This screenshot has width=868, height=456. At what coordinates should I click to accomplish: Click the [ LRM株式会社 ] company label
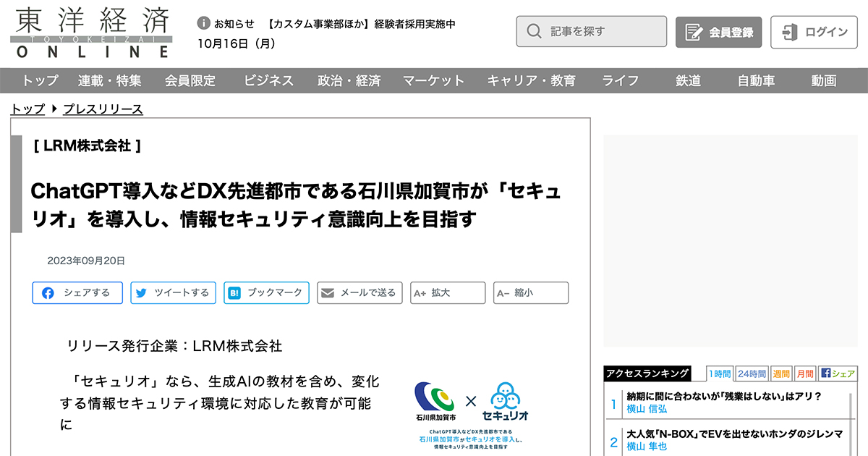(87, 145)
